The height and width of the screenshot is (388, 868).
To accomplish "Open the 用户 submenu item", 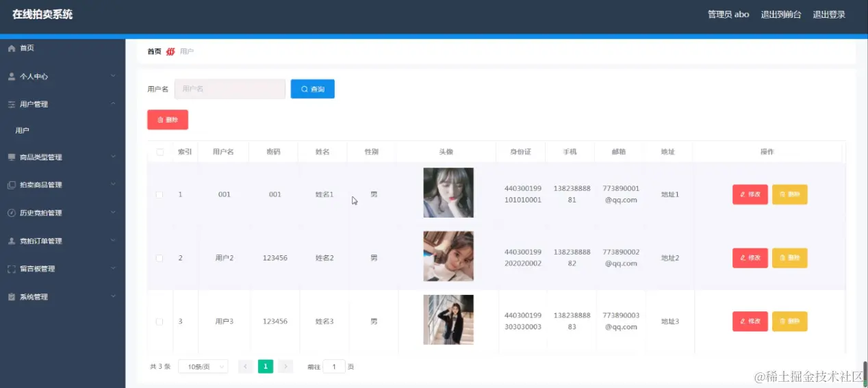I will (x=62, y=130).
